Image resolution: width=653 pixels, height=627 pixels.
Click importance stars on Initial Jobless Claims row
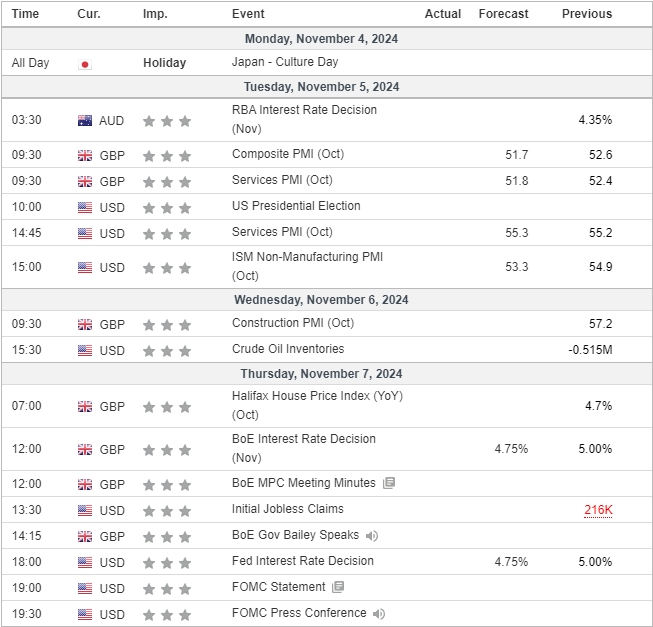pos(167,511)
